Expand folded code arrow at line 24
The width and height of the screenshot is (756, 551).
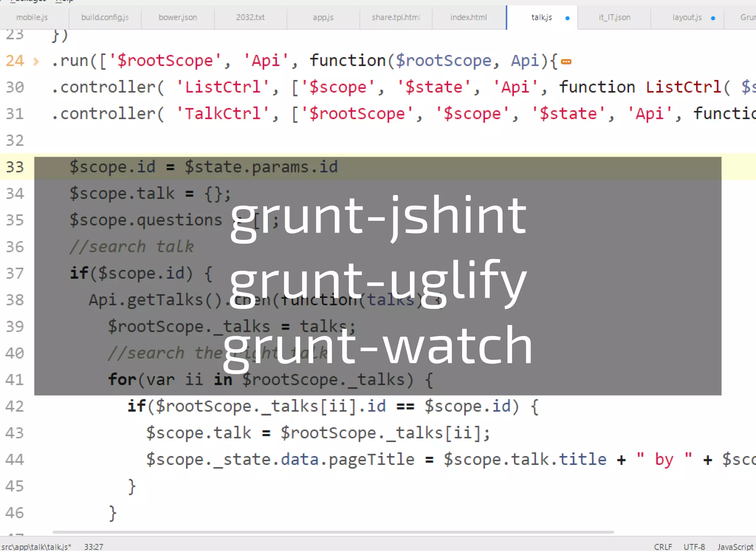coord(36,61)
